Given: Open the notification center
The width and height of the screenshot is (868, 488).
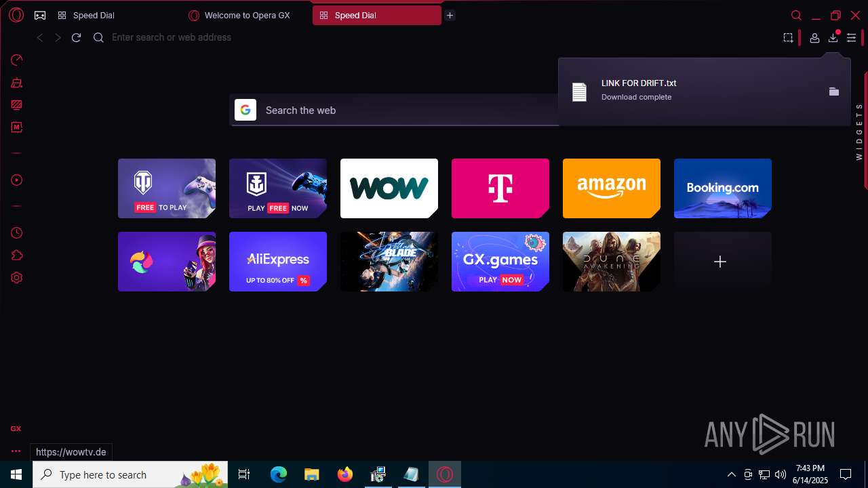Looking at the screenshot, I should coord(846,474).
